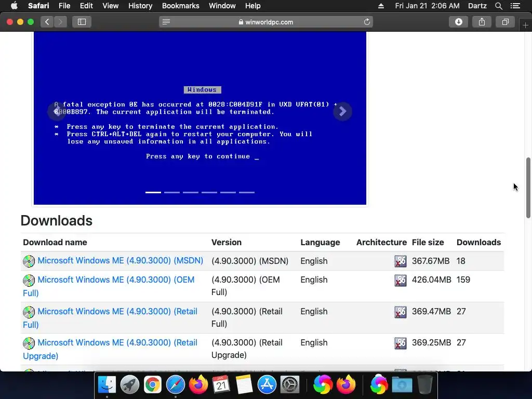532x399 pixels.
Task: Select sixth carousel slide indicator
Action: point(246,192)
